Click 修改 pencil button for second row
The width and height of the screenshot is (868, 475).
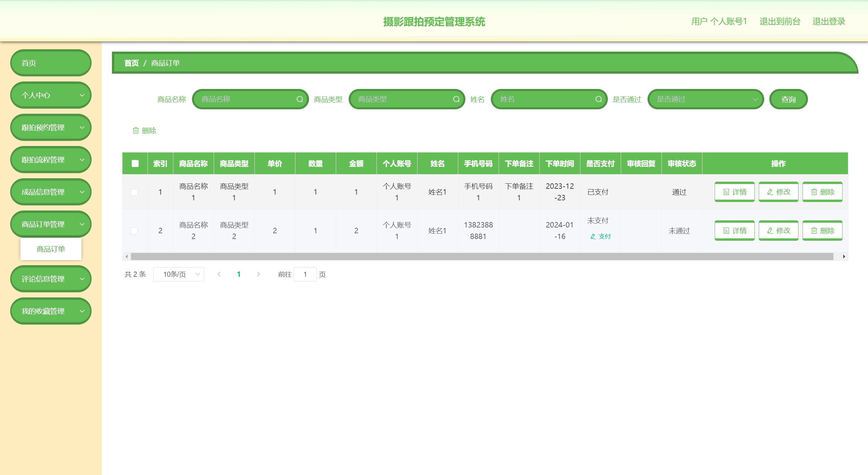tap(778, 231)
